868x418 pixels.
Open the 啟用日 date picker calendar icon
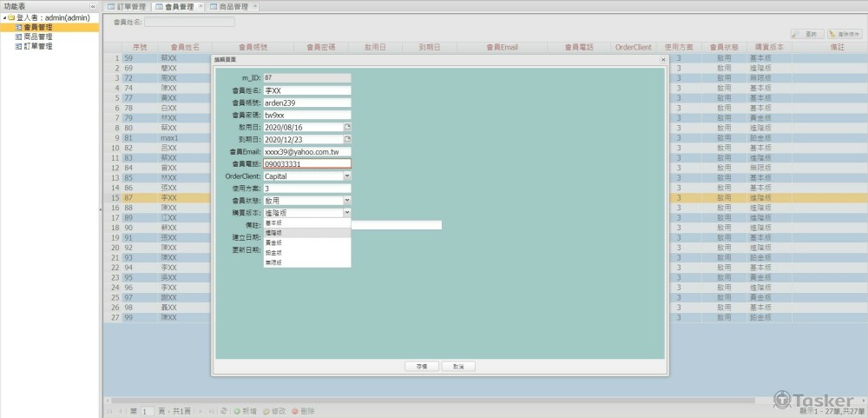click(347, 127)
